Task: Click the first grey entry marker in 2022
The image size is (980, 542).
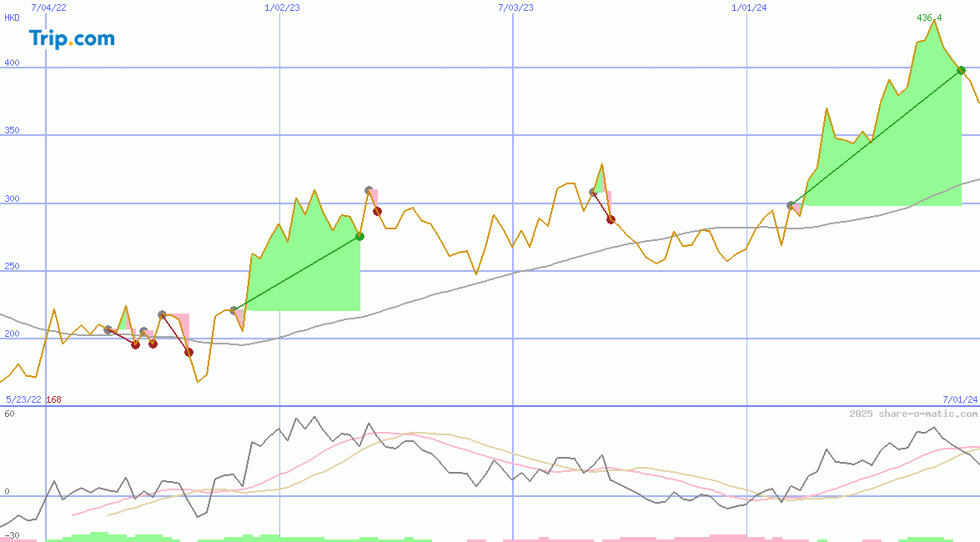Action: [108, 329]
